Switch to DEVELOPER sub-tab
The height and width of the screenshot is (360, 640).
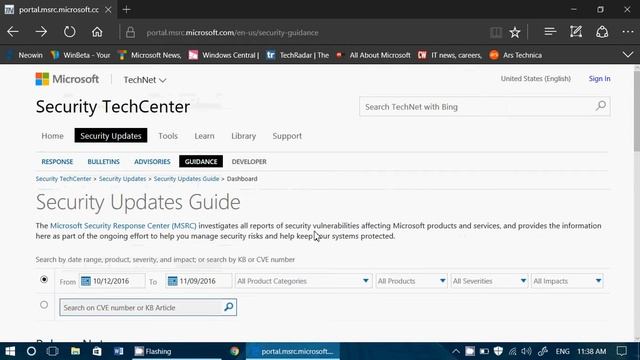tap(249, 162)
